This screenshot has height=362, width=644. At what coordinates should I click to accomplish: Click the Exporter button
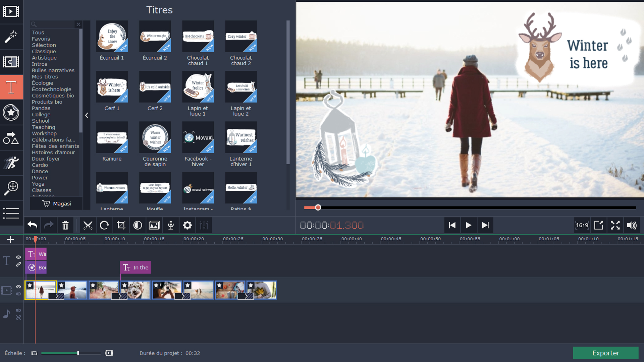(x=605, y=353)
